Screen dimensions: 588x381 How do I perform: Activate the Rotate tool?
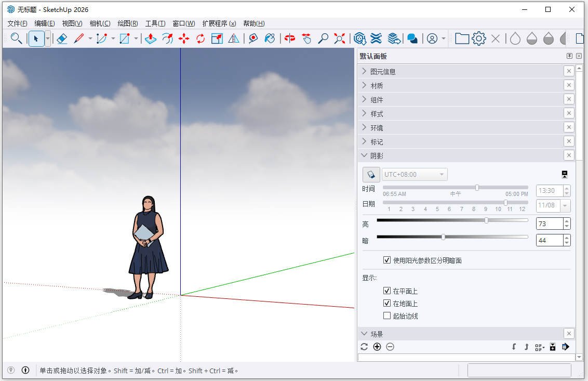pos(201,38)
